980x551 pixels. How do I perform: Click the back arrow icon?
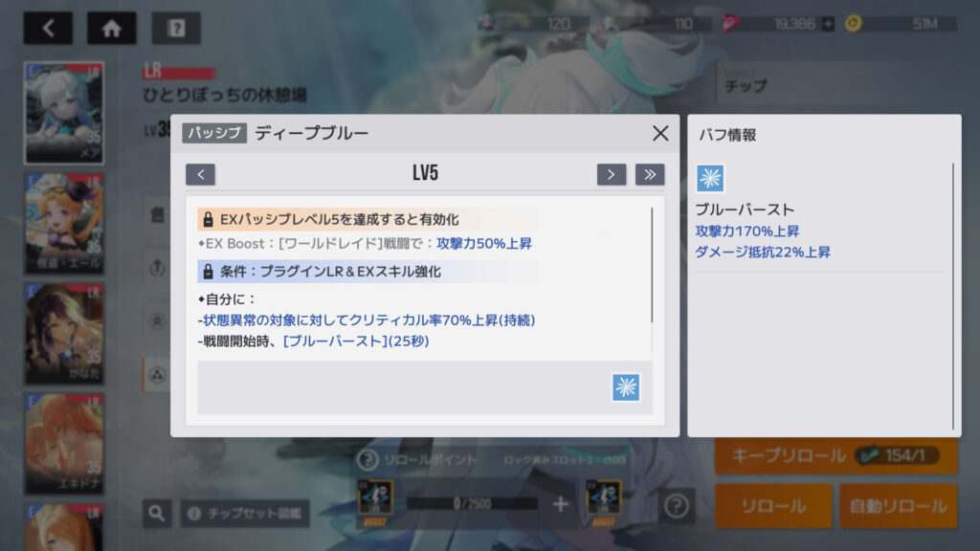pos(48,28)
